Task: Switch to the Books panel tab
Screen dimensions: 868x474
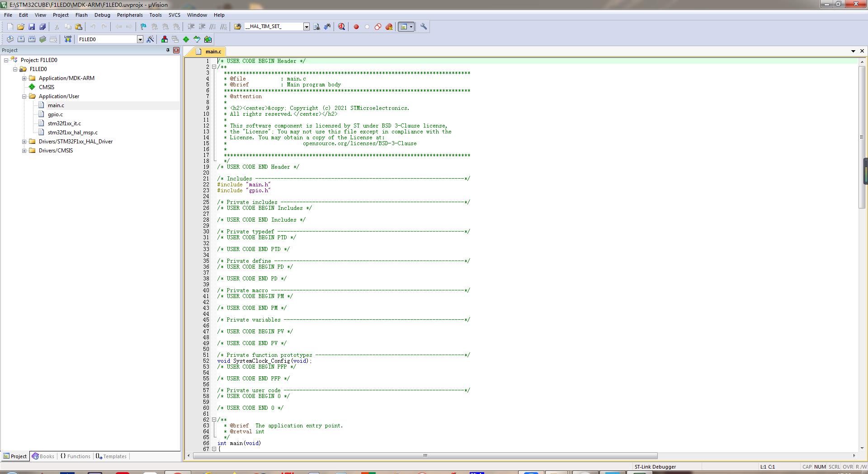Action: click(x=43, y=456)
